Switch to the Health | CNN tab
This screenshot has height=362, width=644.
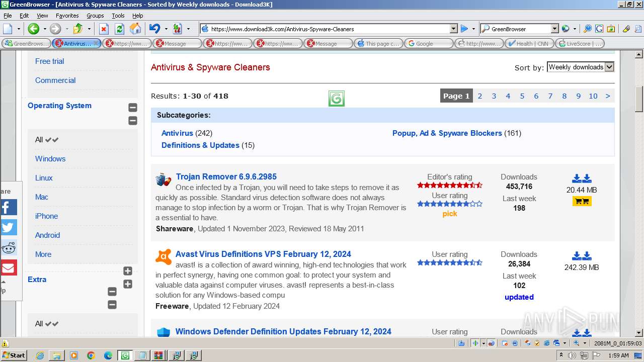pyautogui.click(x=529, y=44)
